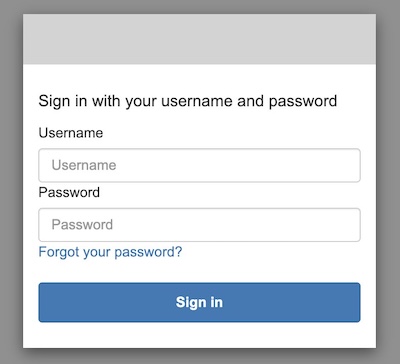Click the word password in heading

tap(303, 102)
